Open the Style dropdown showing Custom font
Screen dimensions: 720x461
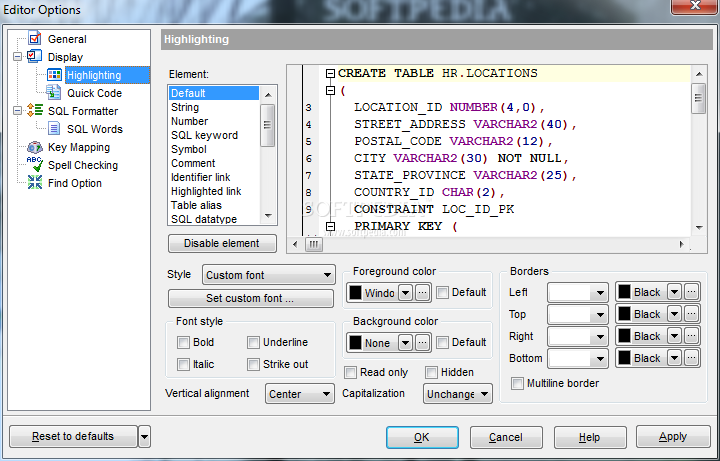click(269, 275)
